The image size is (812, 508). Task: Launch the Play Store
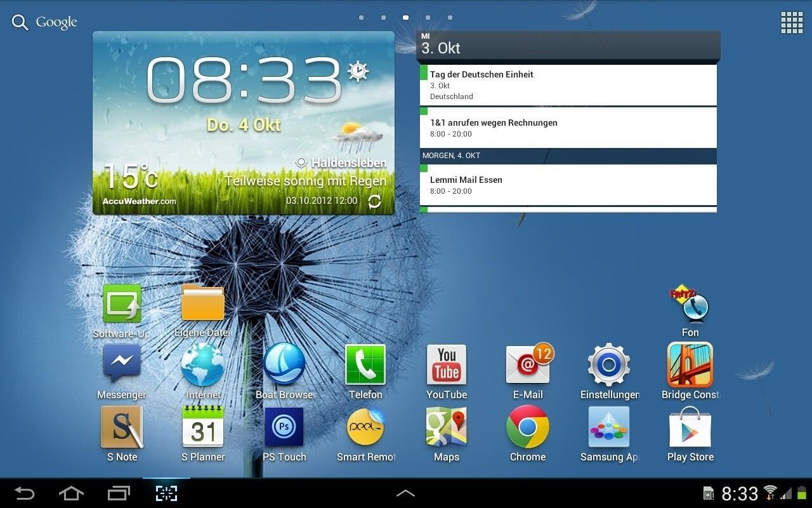pyautogui.click(x=690, y=427)
